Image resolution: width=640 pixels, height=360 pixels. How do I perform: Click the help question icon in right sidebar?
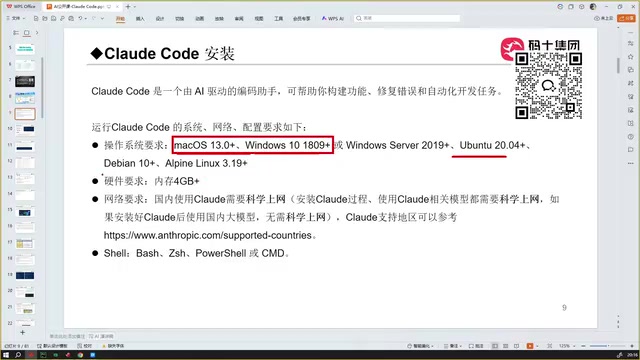pos(631,136)
